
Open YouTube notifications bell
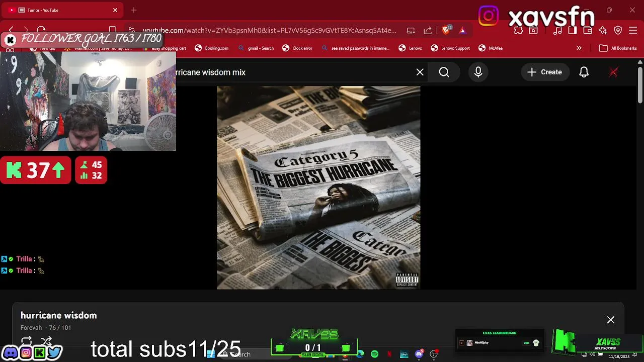coord(584,72)
